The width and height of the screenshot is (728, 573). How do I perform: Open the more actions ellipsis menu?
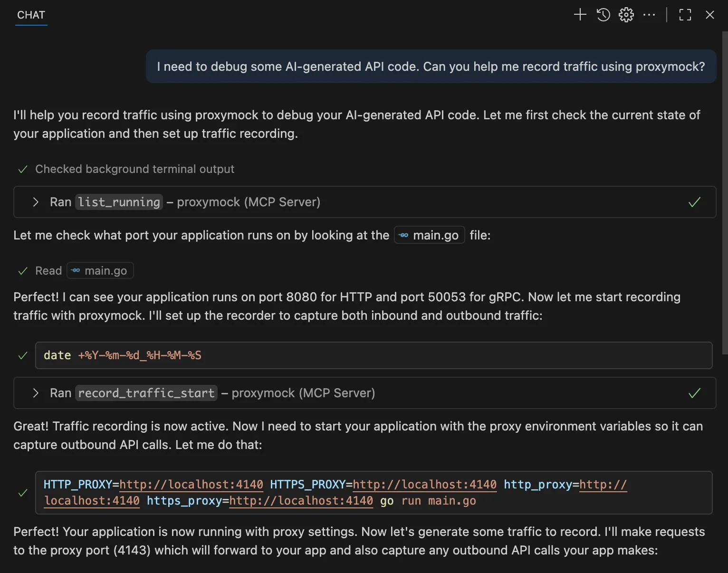[x=649, y=15]
